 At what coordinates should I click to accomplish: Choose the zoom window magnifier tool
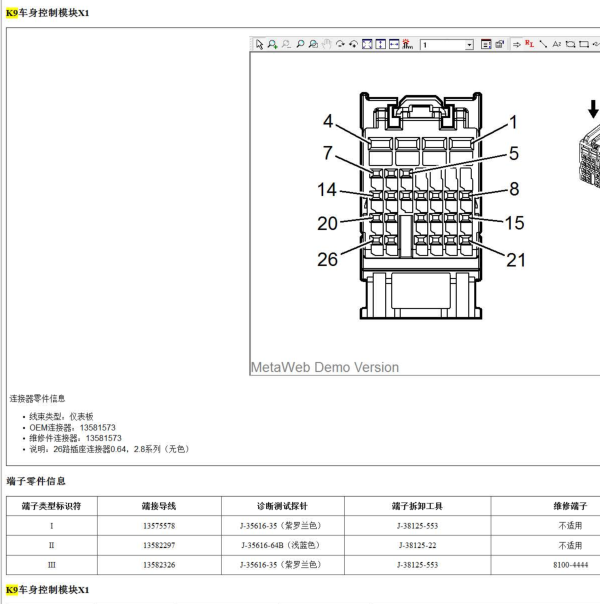point(313,44)
